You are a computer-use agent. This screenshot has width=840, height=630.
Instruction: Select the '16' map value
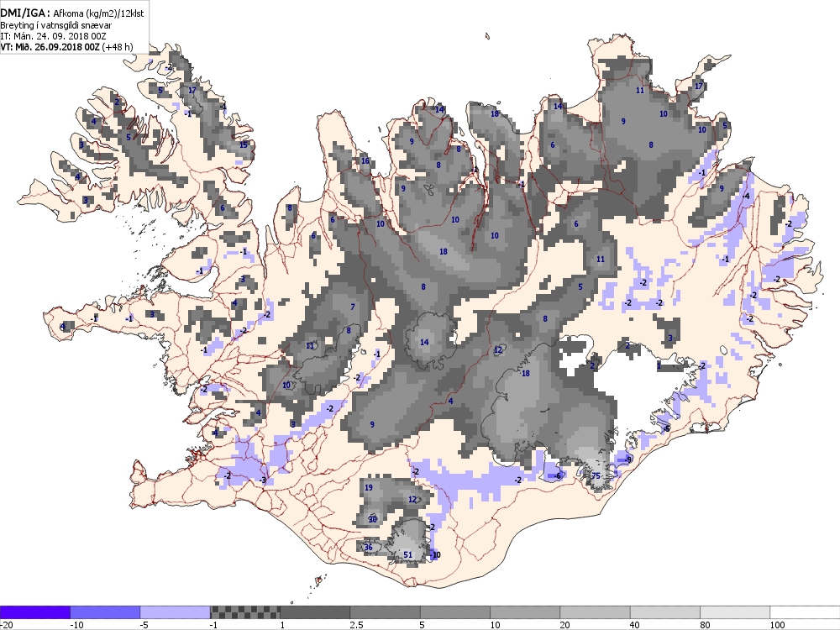365,160
